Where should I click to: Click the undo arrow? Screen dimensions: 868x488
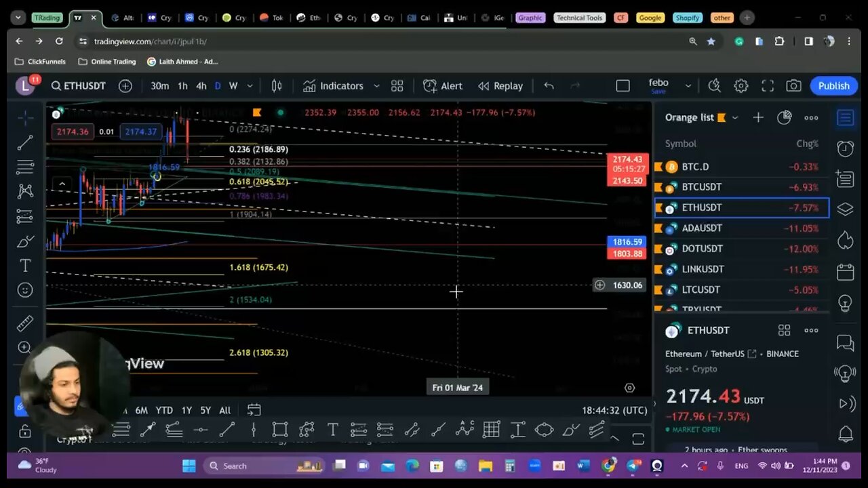tap(549, 86)
